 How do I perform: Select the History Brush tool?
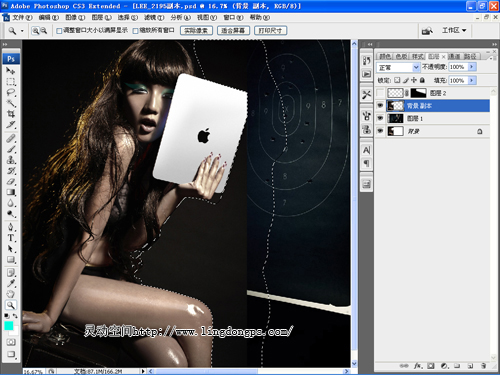coord(11,171)
